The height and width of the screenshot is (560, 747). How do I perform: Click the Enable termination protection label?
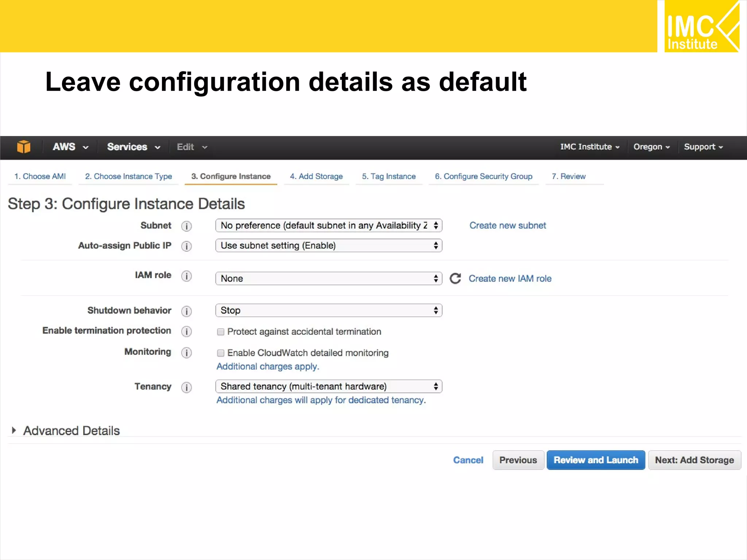click(107, 331)
